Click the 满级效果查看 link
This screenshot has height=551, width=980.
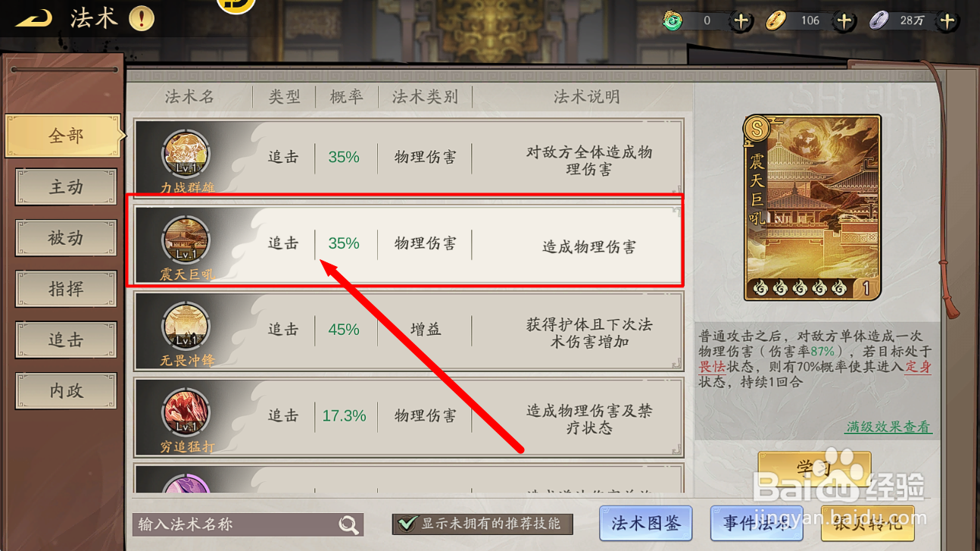[888, 427]
